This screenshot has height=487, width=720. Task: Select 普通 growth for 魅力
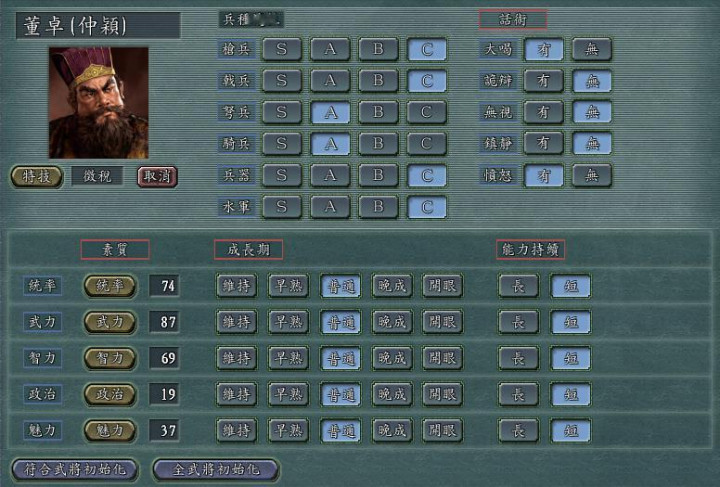(340, 431)
